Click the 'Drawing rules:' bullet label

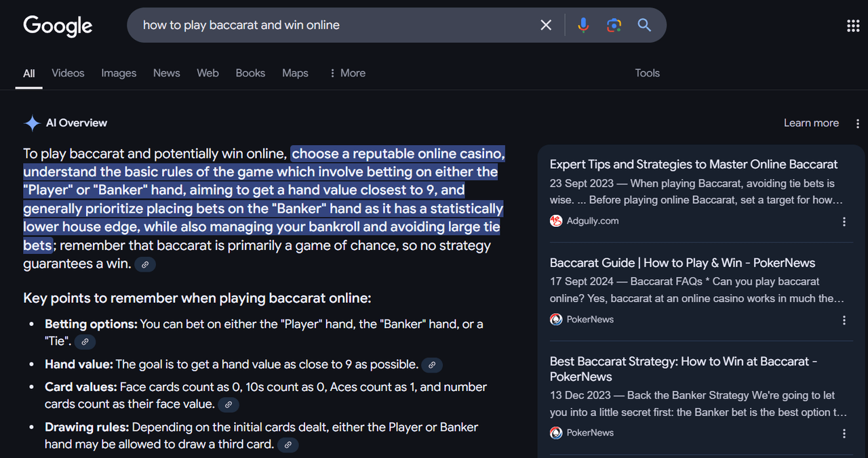pyautogui.click(x=87, y=428)
